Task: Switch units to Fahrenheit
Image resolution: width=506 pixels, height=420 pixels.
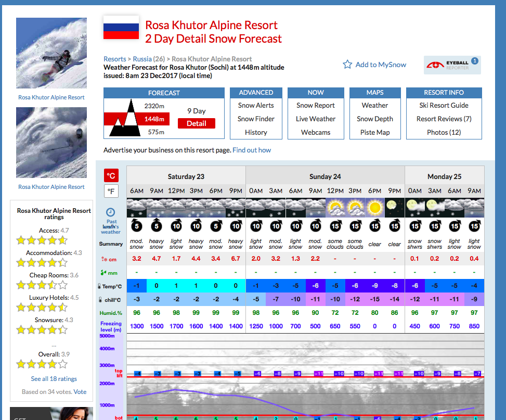Action: click(111, 191)
